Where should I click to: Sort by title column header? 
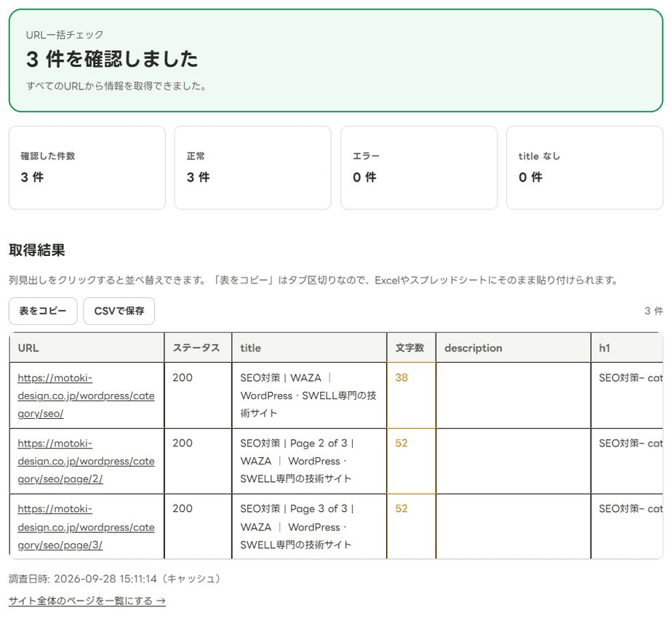click(309, 348)
